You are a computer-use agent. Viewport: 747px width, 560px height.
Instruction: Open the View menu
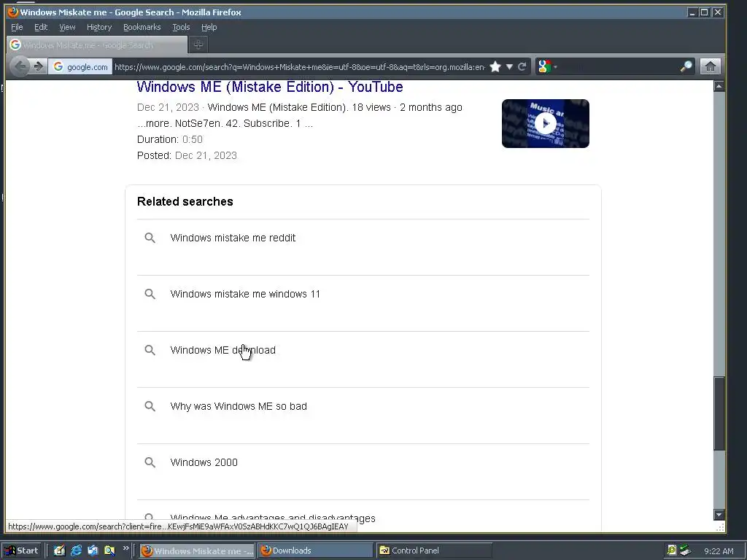(67, 27)
